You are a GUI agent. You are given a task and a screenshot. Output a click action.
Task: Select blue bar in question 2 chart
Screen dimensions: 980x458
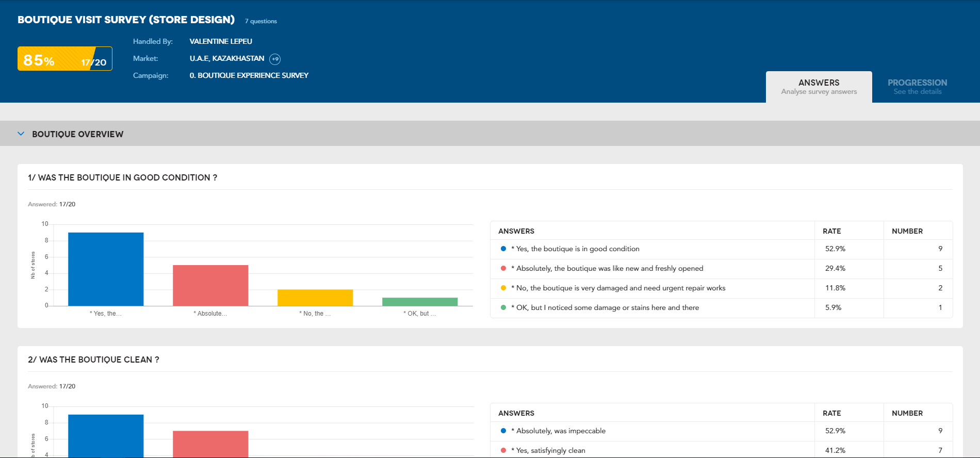point(106,436)
